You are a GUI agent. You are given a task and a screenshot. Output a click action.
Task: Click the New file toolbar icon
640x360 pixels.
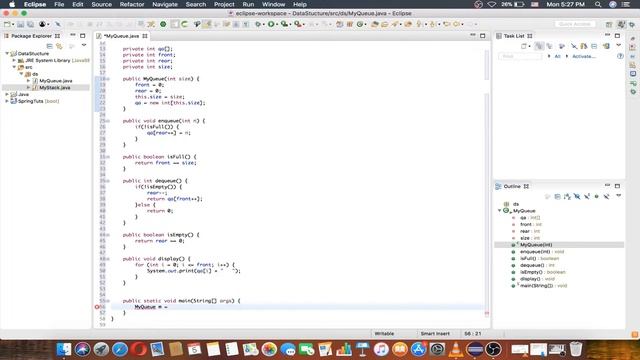point(7,24)
